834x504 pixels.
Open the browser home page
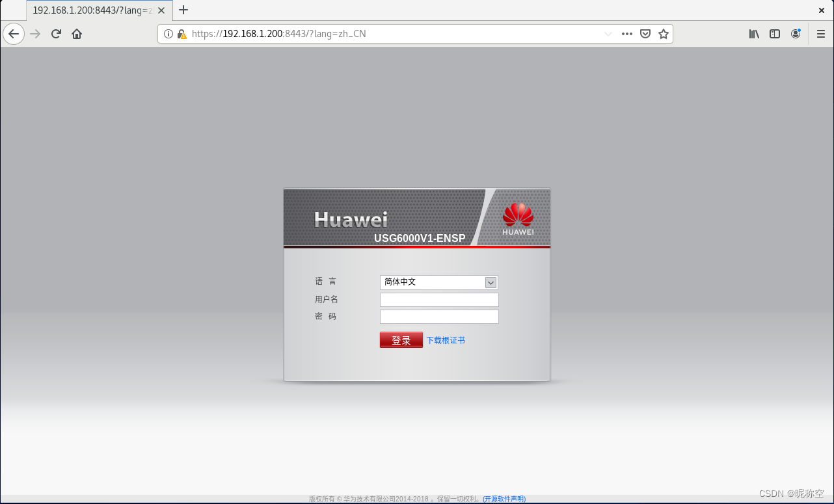[x=77, y=34]
